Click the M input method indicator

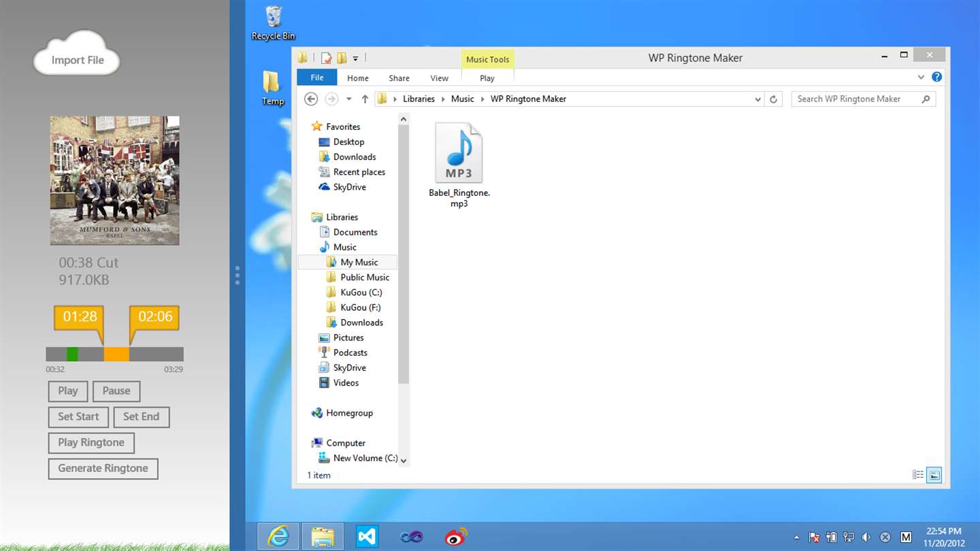tap(906, 537)
